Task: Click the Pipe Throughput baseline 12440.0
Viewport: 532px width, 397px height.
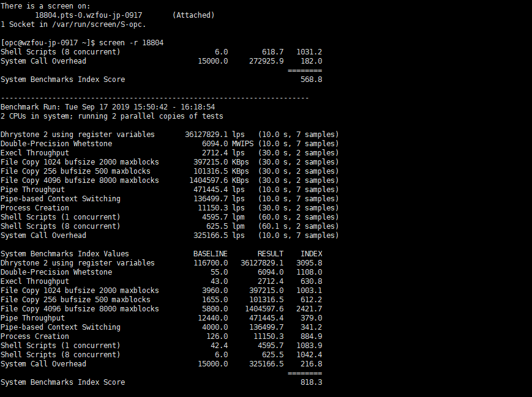Action: pyautogui.click(x=212, y=317)
